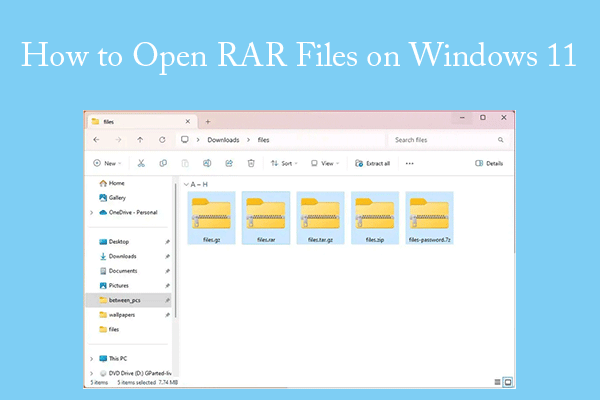
Task: Close the files tab
Action: [188, 121]
